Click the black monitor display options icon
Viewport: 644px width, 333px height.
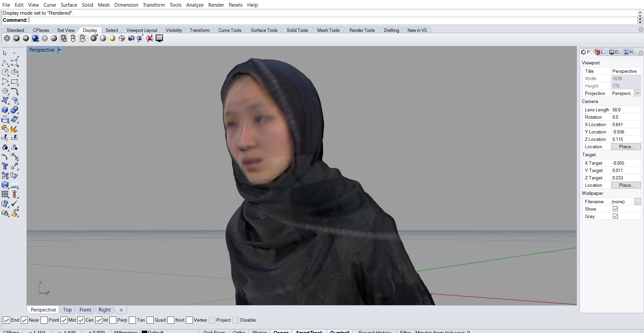click(x=159, y=38)
